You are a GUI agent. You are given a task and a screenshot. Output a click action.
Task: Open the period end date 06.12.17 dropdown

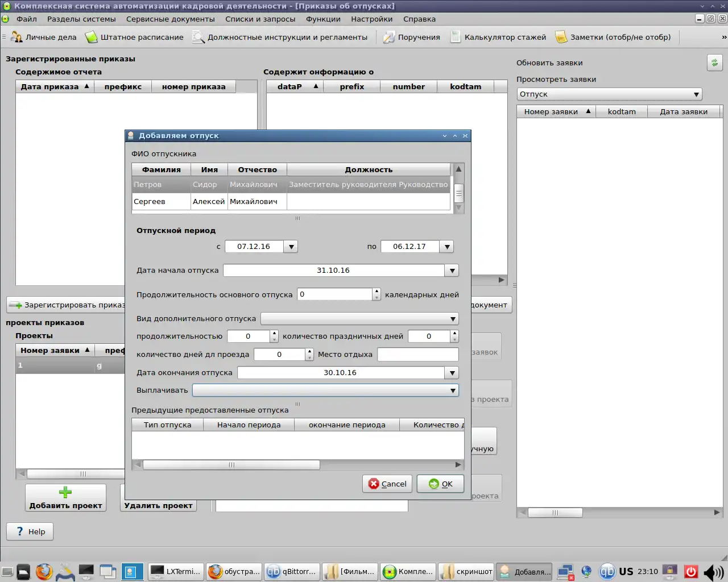click(447, 247)
